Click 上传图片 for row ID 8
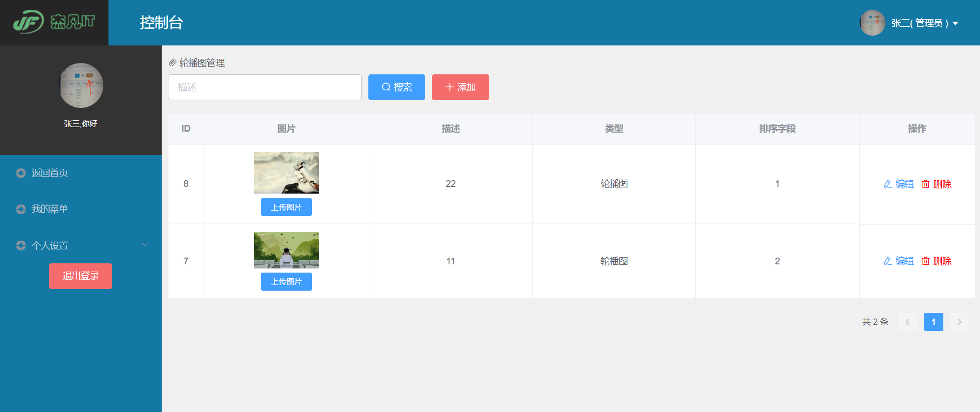Image resolution: width=980 pixels, height=412 pixels. (286, 207)
